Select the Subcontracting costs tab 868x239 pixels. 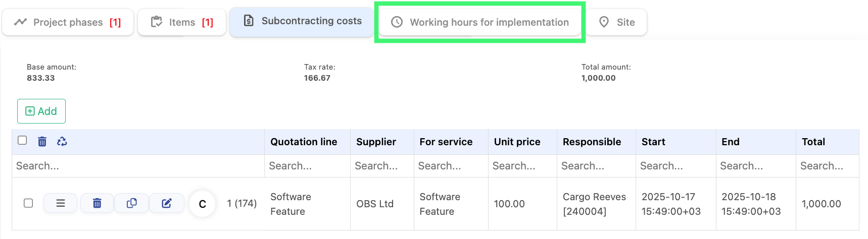(302, 21)
